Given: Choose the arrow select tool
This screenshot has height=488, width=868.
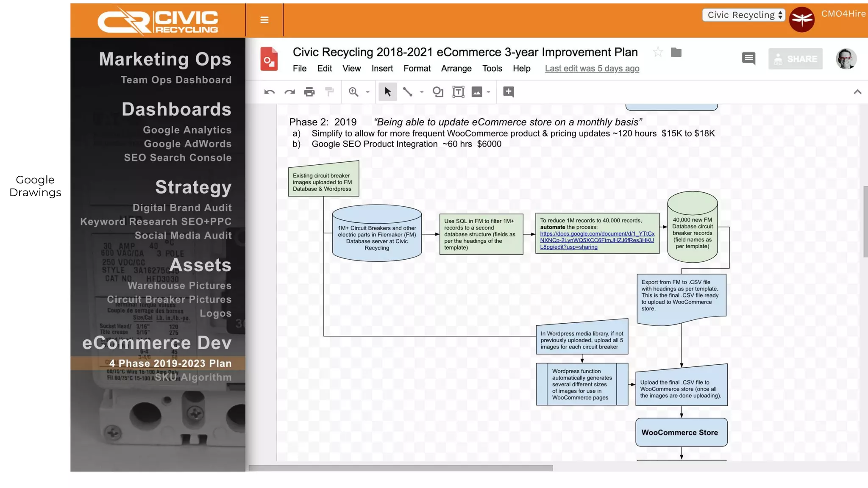Looking at the screenshot, I should pyautogui.click(x=387, y=92).
